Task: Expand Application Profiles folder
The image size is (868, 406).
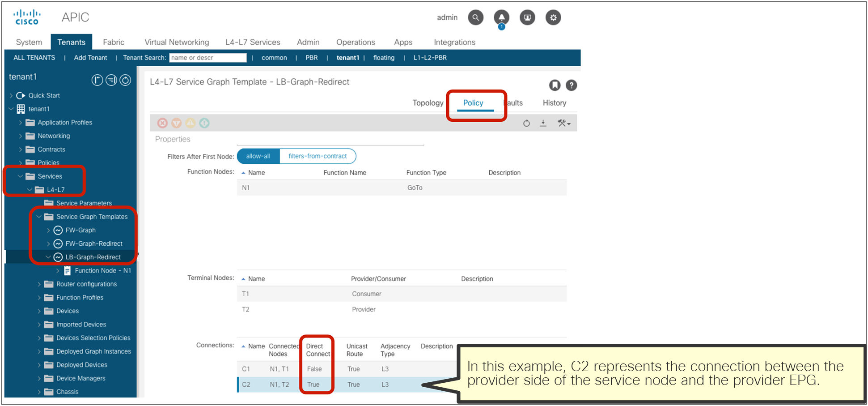Action: click(x=20, y=122)
